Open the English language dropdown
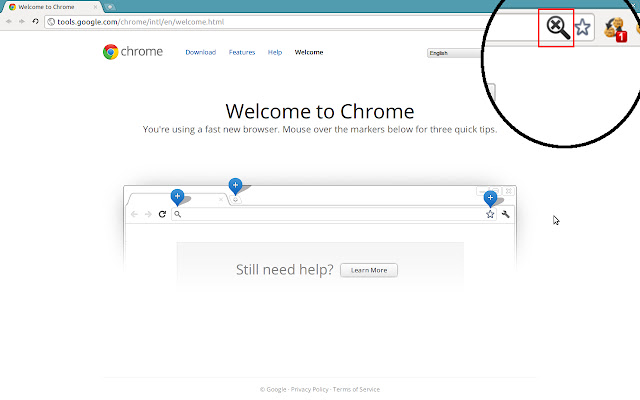This screenshot has height=400, width=640. [455, 53]
